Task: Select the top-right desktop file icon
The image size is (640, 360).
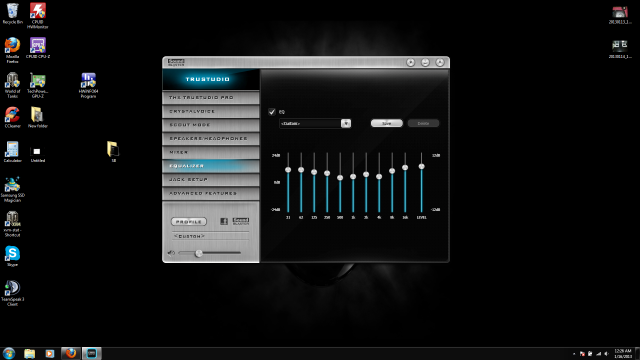Action: point(620,15)
